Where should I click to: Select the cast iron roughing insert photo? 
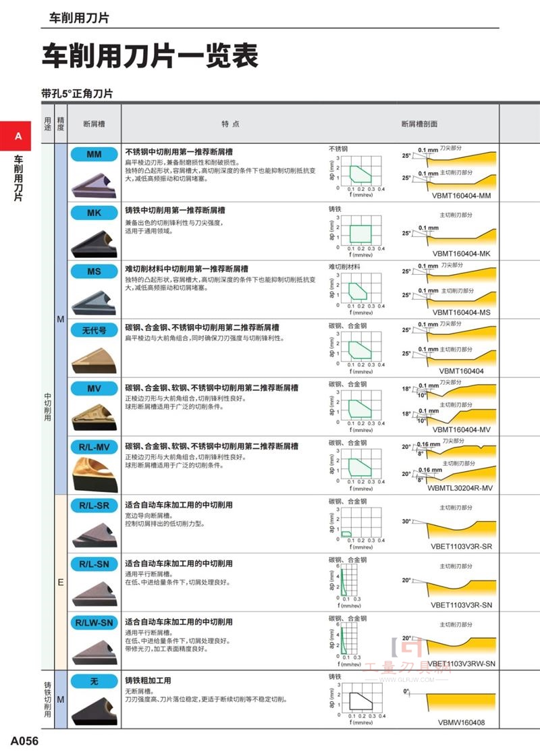pyautogui.click(x=94, y=711)
